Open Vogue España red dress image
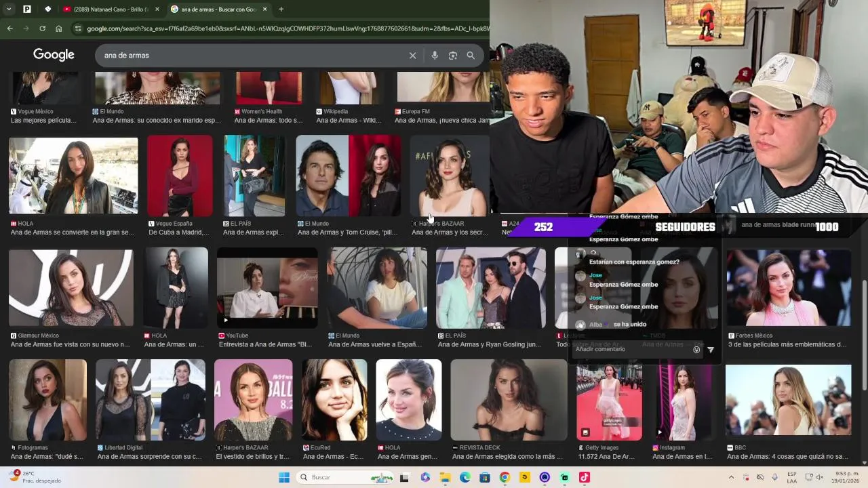 coord(180,176)
